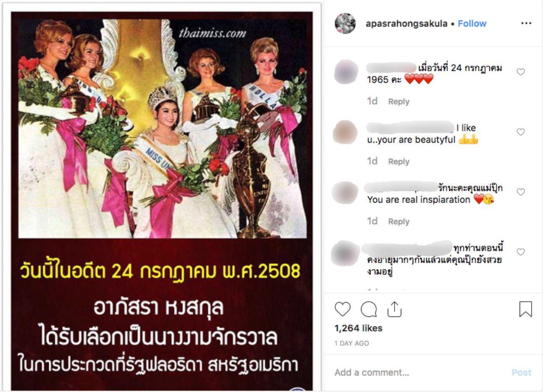Save the post with the bookmark icon
The image size is (543, 392).
coord(526,309)
